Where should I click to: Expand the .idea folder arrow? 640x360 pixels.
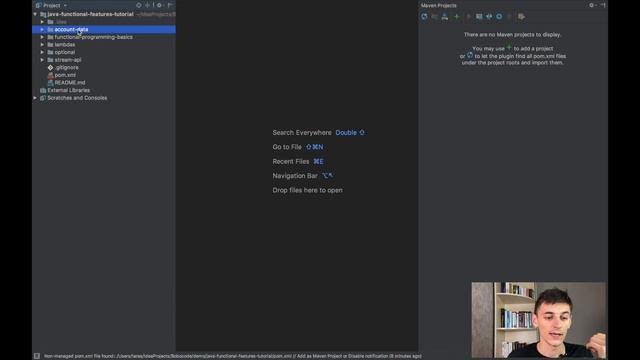(x=42, y=22)
